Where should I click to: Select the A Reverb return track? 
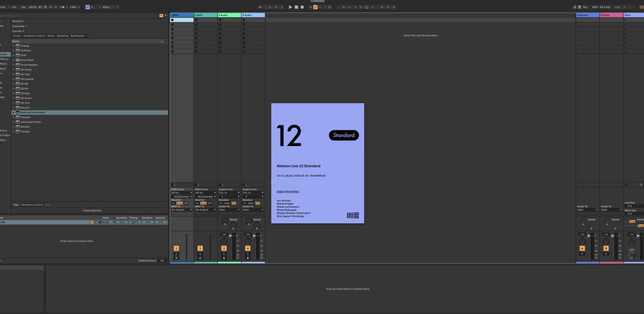(x=587, y=15)
